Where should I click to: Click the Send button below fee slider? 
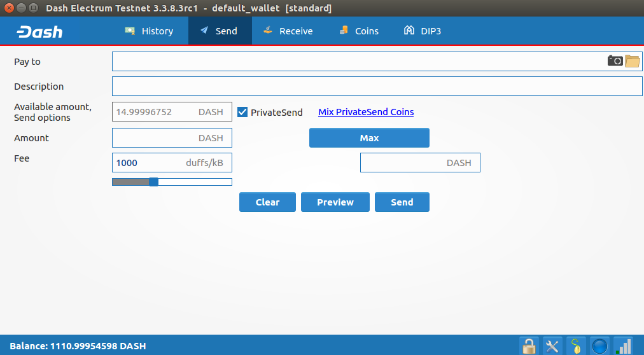coord(402,202)
